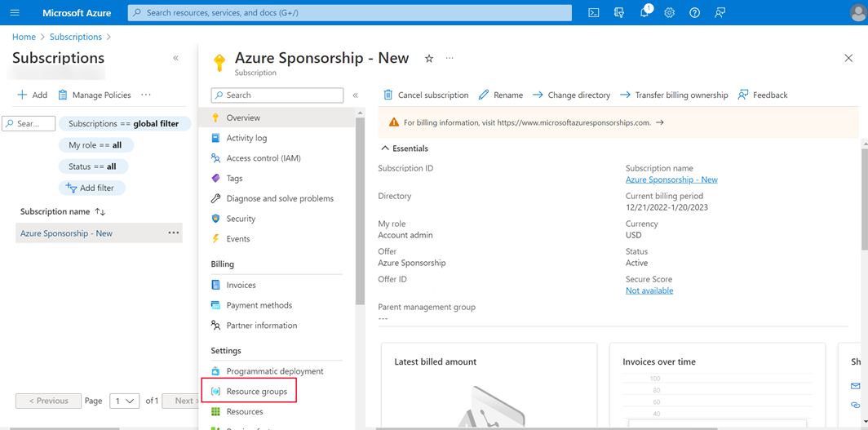Focus the subscriptions search box
Image resolution: width=868 pixels, height=430 pixels.
29,124
